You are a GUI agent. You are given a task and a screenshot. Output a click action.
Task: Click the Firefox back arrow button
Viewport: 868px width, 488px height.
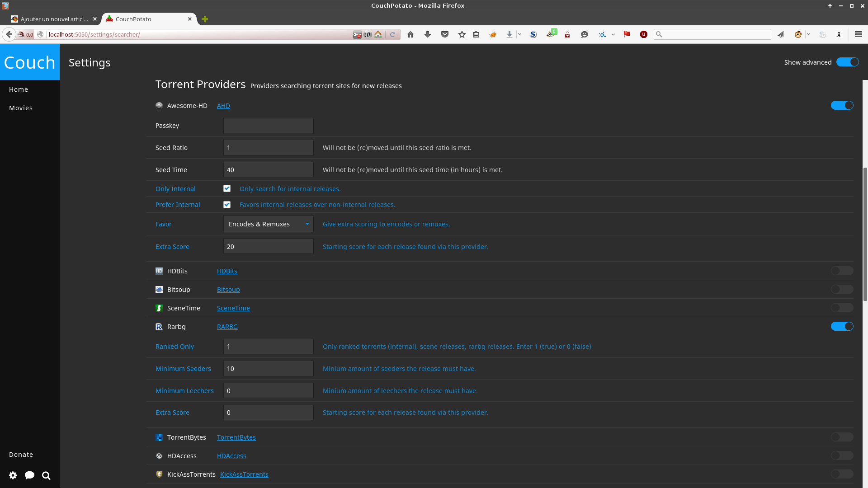pos(9,34)
